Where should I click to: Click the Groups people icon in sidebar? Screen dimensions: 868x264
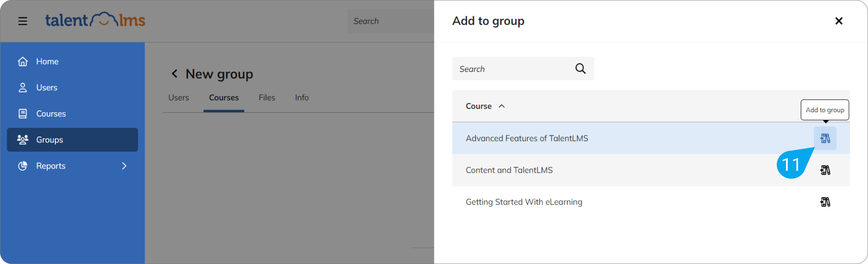(x=23, y=140)
